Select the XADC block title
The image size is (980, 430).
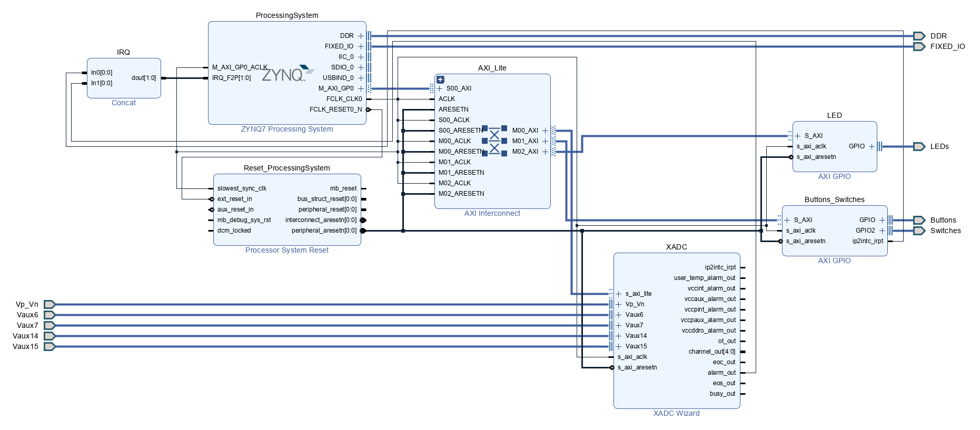tap(677, 247)
